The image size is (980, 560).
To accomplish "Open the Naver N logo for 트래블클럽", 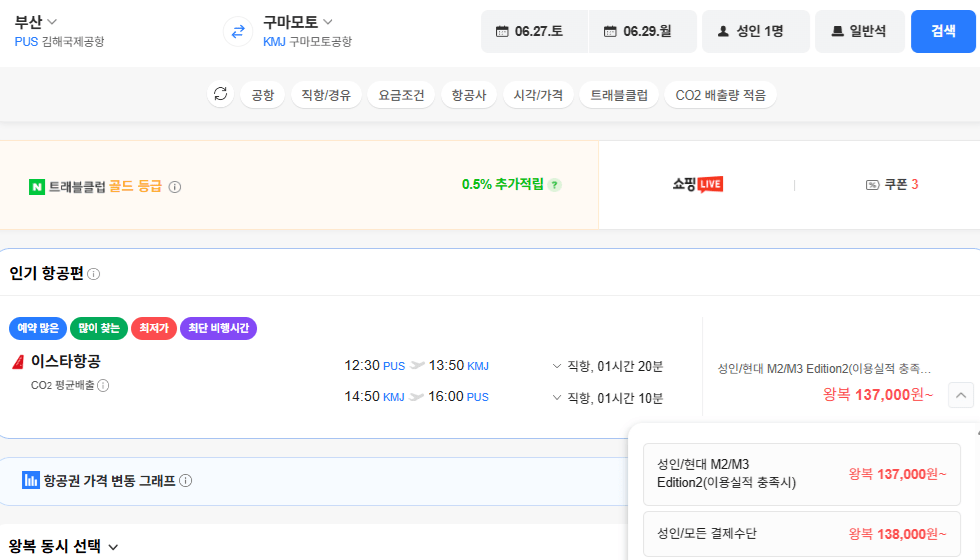I will pos(37,187).
